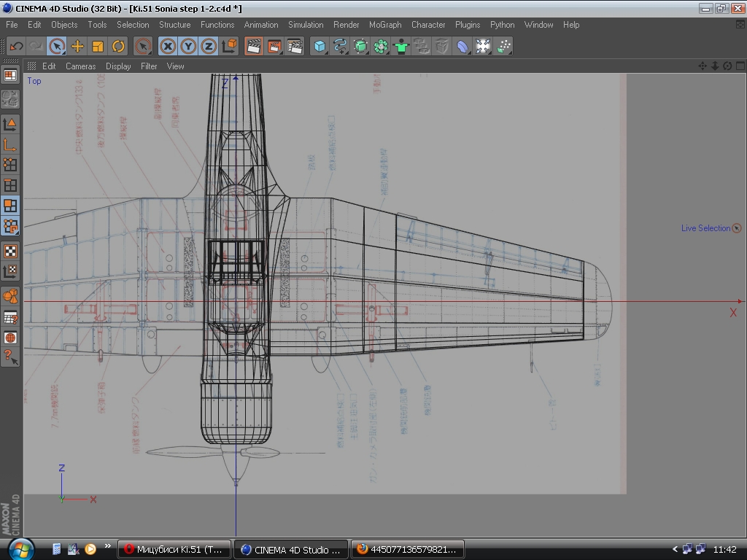The image size is (747, 560).
Task: Click the Windows Start button
Action: click(19, 548)
